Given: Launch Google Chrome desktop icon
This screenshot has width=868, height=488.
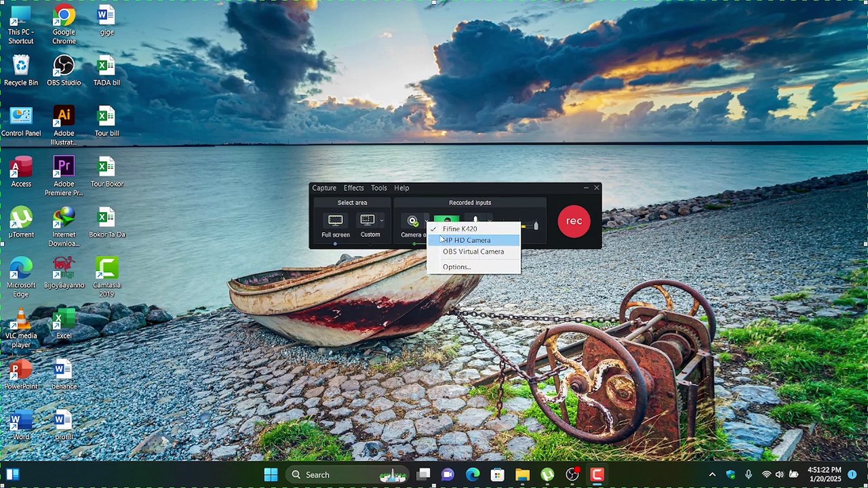Looking at the screenshot, I should tap(64, 25).
